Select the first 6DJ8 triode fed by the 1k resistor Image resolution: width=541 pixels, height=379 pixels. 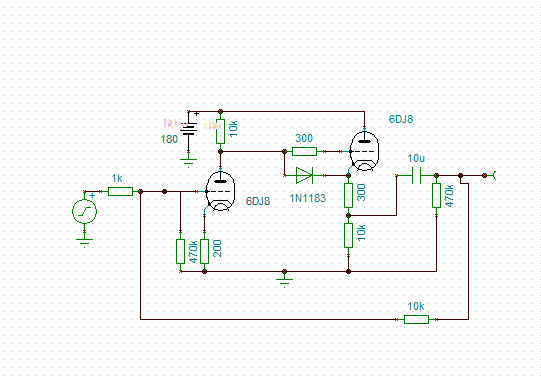point(220,191)
